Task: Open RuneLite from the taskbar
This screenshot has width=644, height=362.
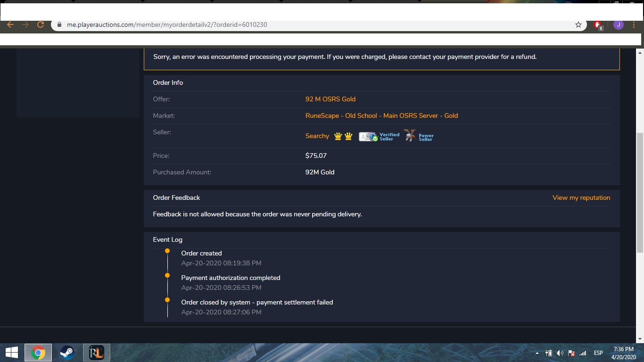Action: tap(97, 353)
